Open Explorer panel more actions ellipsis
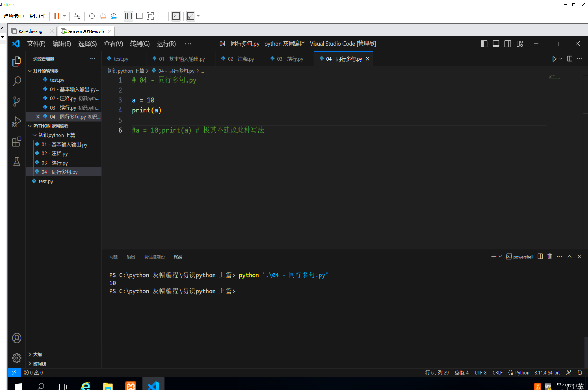 (93, 59)
